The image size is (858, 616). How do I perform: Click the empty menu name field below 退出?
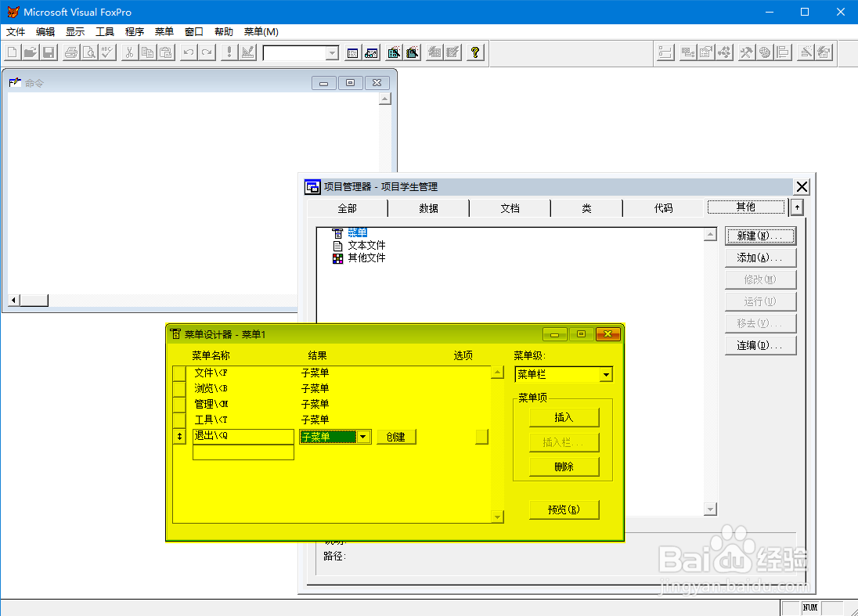(x=243, y=452)
